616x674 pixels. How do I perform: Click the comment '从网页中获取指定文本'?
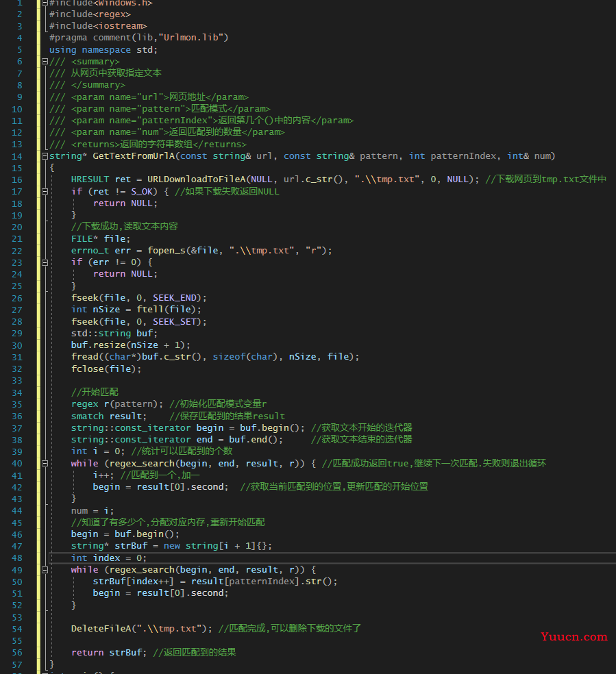[116, 73]
